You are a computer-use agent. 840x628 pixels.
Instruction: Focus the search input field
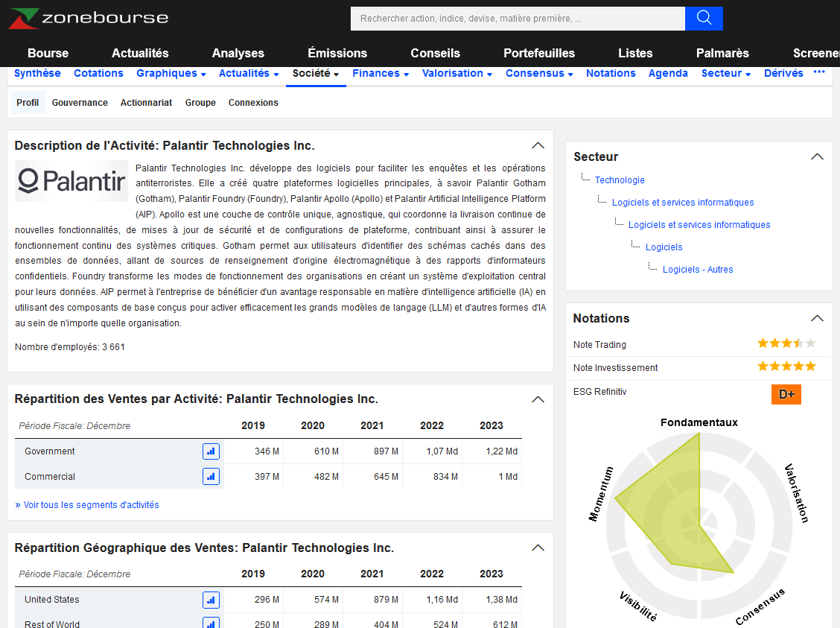518,19
